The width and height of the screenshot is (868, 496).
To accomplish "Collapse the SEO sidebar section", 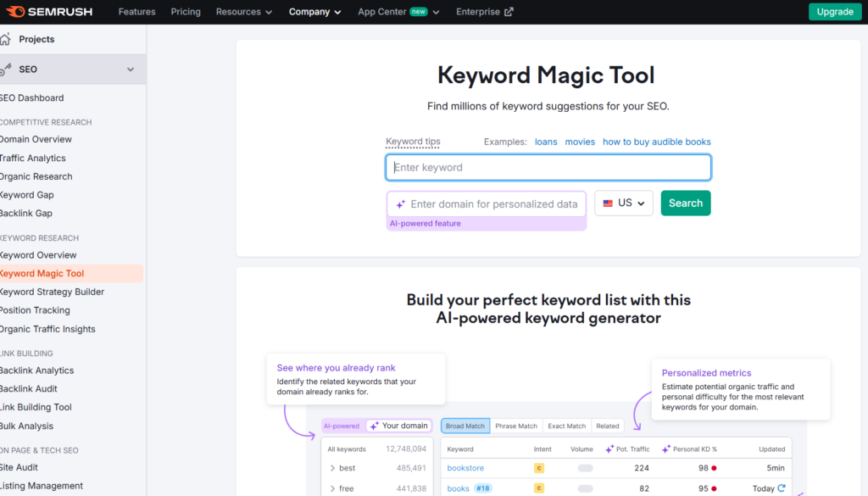I will [x=130, y=70].
